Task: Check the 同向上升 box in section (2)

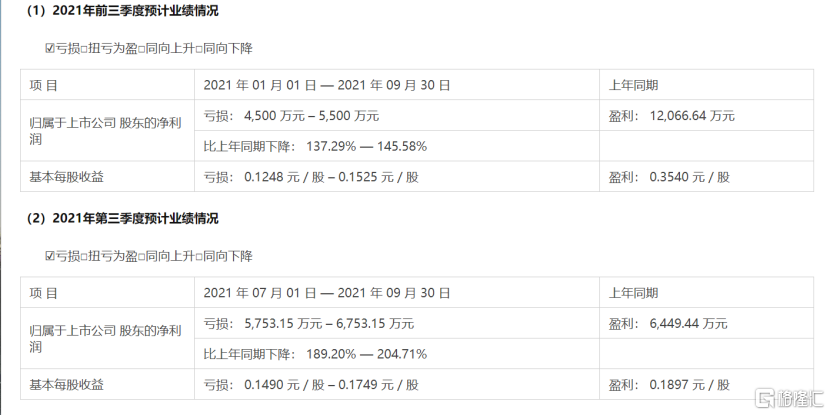Action: [140, 256]
